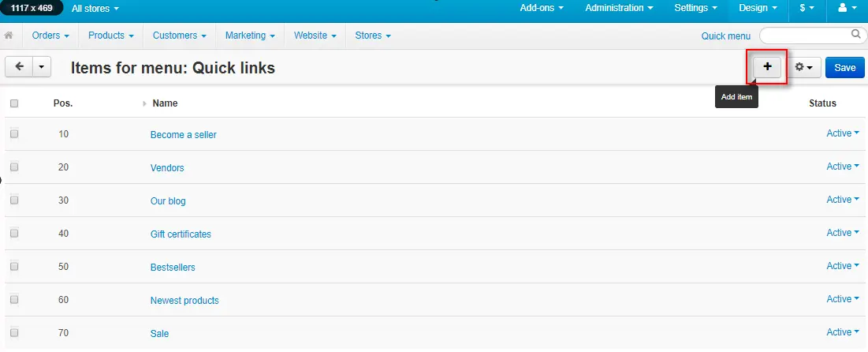Click the back arrow button
Viewport: 868px width, 352px height.
click(19, 67)
